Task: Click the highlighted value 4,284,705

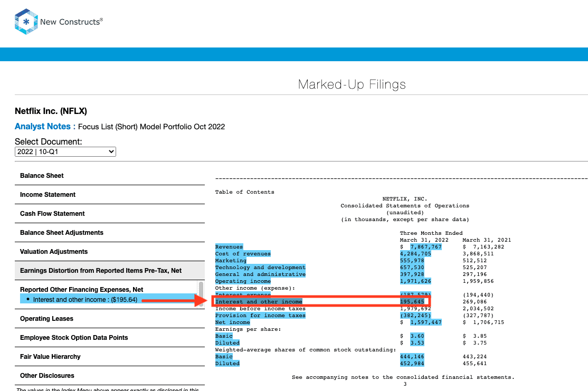Action: (415, 254)
